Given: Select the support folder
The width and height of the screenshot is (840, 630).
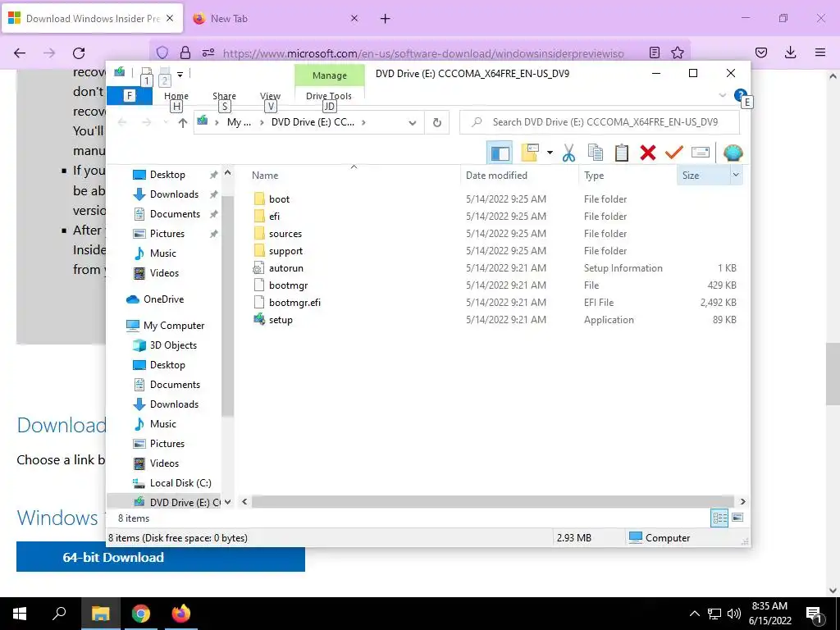Looking at the screenshot, I should click(285, 251).
